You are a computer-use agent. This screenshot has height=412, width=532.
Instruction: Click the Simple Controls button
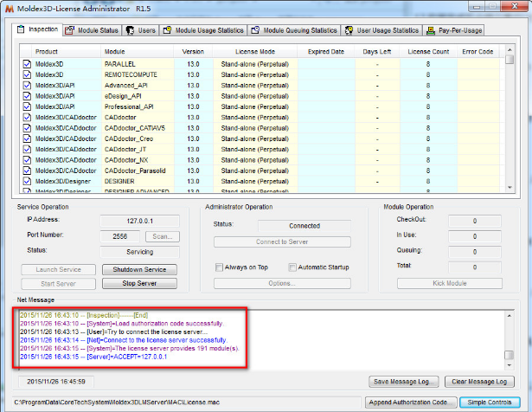pos(490,402)
